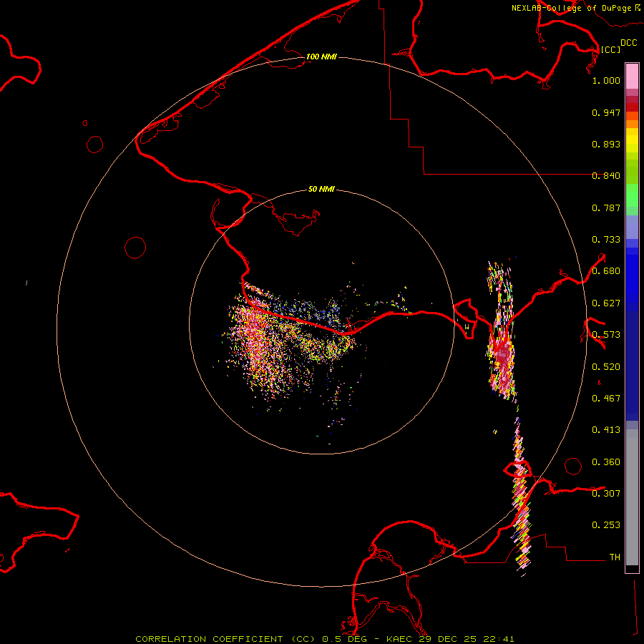Click the [CC] label above the legend

tap(610, 49)
